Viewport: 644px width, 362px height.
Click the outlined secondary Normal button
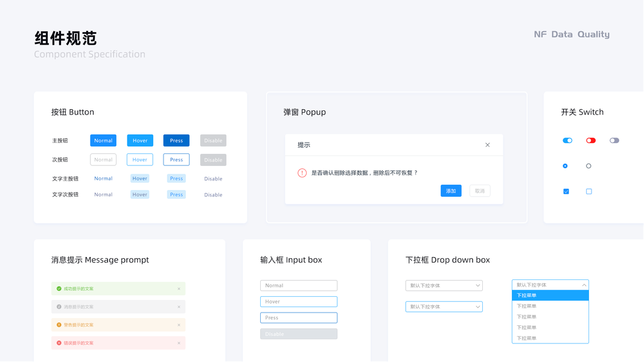coord(103,160)
